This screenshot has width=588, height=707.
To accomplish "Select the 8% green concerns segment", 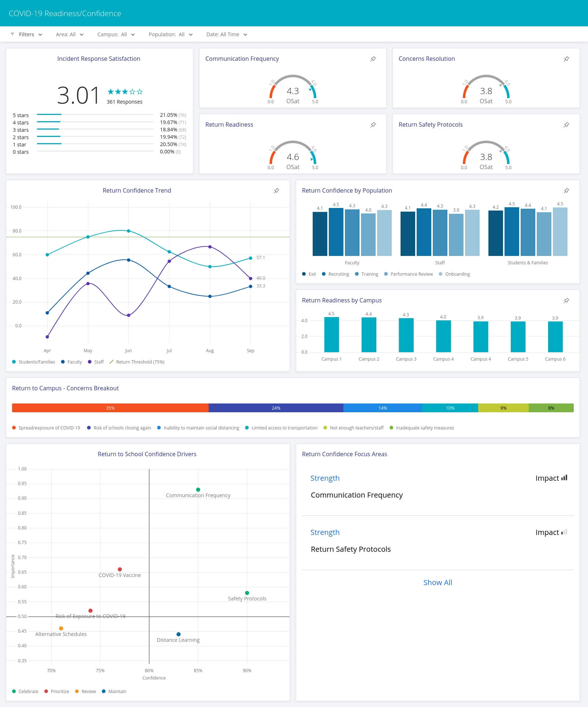I will [x=551, y=408].
